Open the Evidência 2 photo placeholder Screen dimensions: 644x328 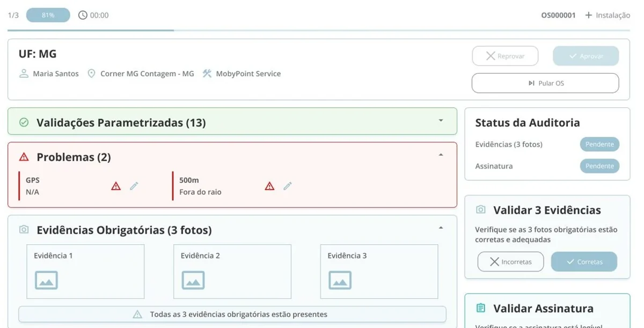pyautogui.click(x=232, y=272)
